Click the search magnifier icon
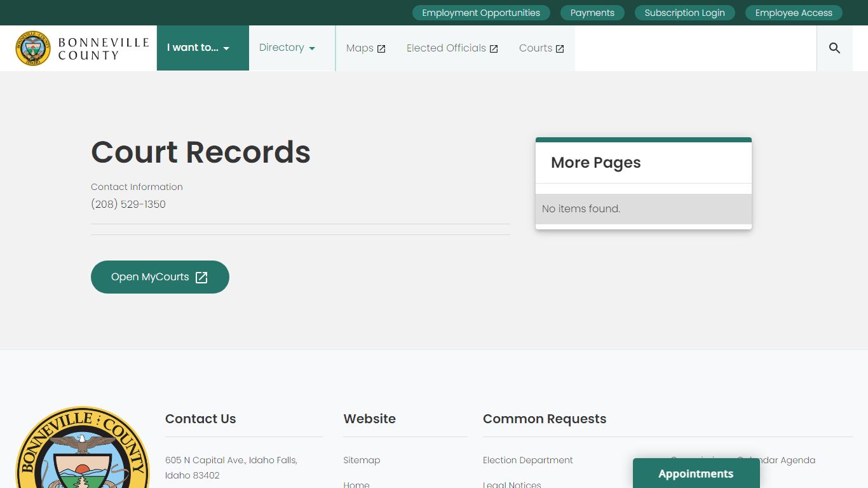Screen dimensions: 868x488 point(834,48)
